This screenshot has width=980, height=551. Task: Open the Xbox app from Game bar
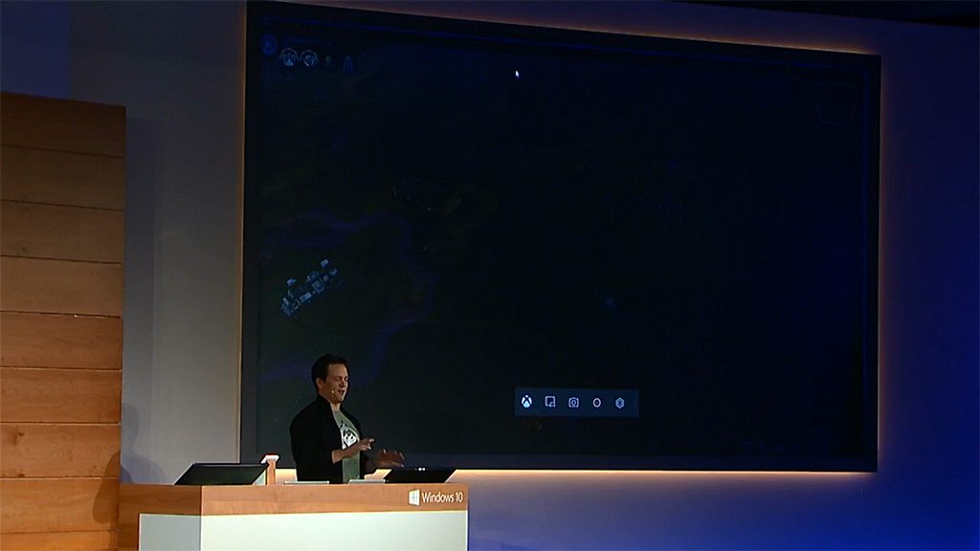coord(527,403)
